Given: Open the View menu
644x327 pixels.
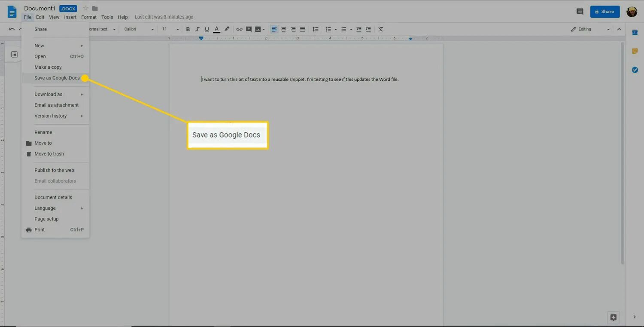Looking at the screenshot, I should click(x=54, y=17).
